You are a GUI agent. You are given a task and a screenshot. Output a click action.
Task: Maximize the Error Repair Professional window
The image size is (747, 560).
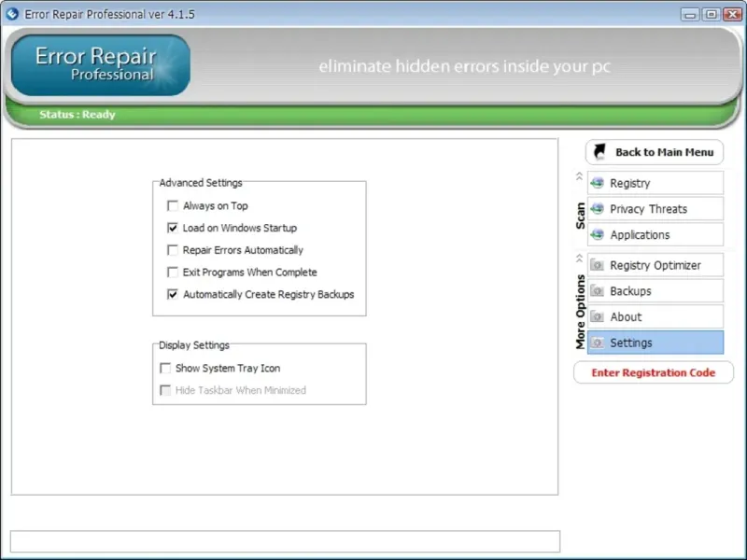point(711,14)
